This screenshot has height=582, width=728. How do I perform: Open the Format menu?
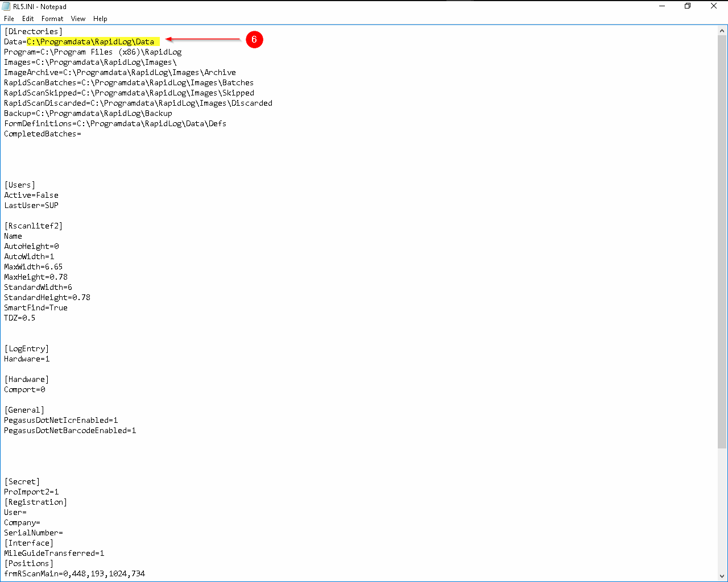click(x=52, y=19)
